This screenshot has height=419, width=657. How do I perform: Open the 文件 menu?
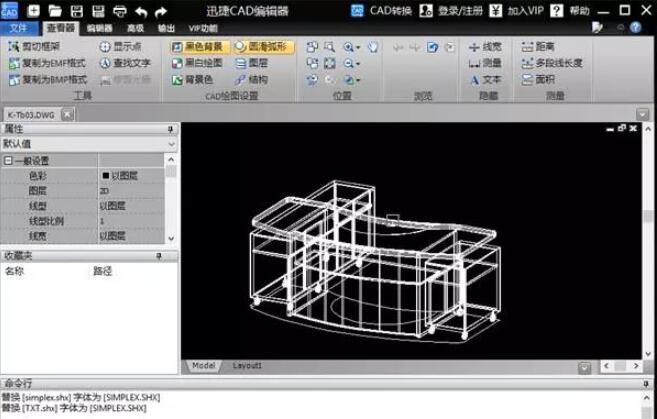19,28
